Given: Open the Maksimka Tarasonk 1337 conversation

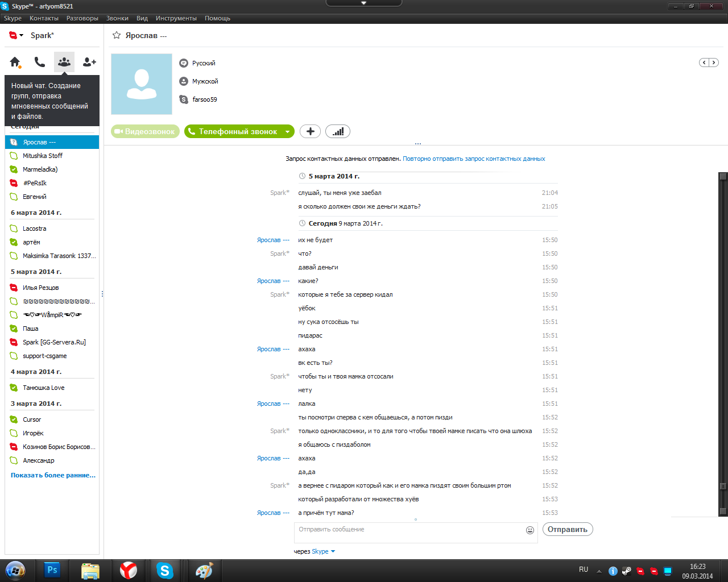Looking at the screenshot, I should coord(52,256).
